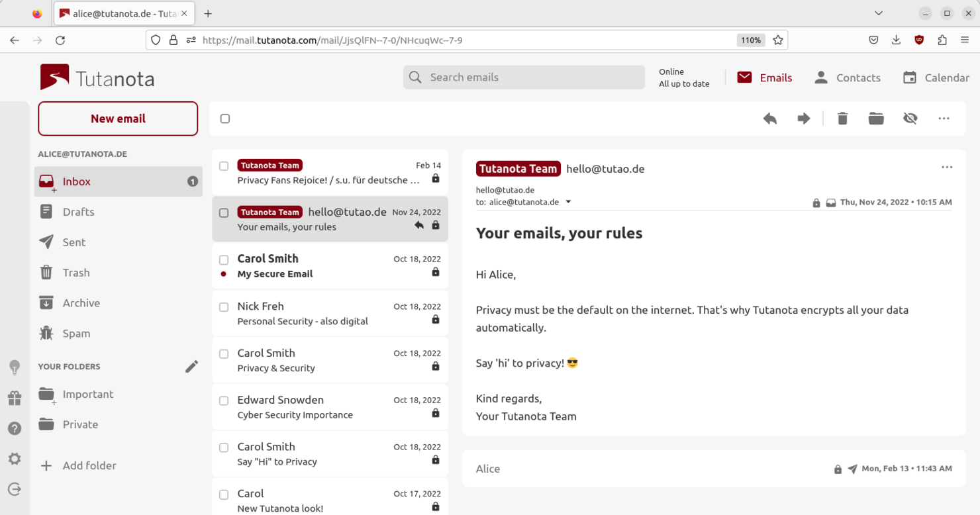Screen dimensions: 980x515
Task: Expand the recipient details for alice@tutanota.de
Action: [568, 201]
